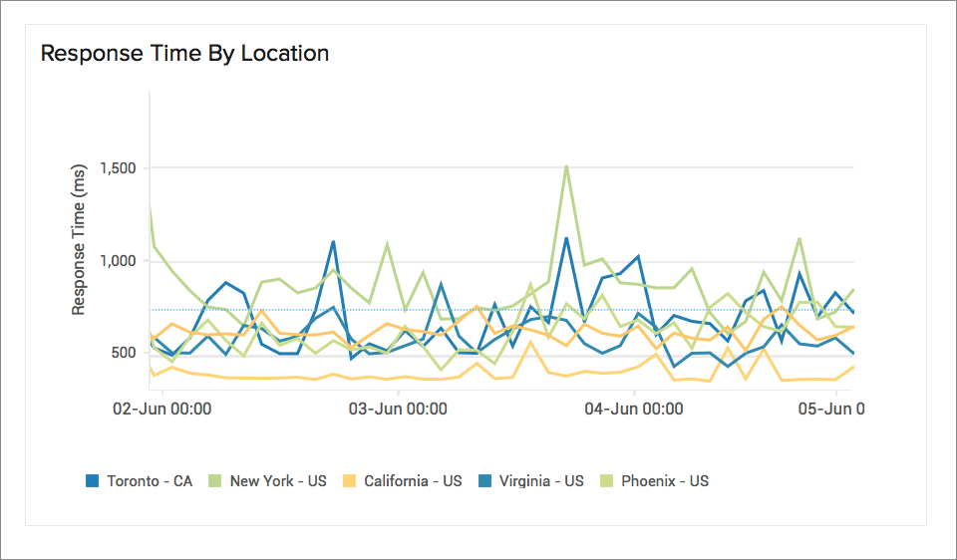Viewport: 957px width, 560px height.
Task: Select the 03-Jun 00:00 time label
Action: tap(397, 409)
